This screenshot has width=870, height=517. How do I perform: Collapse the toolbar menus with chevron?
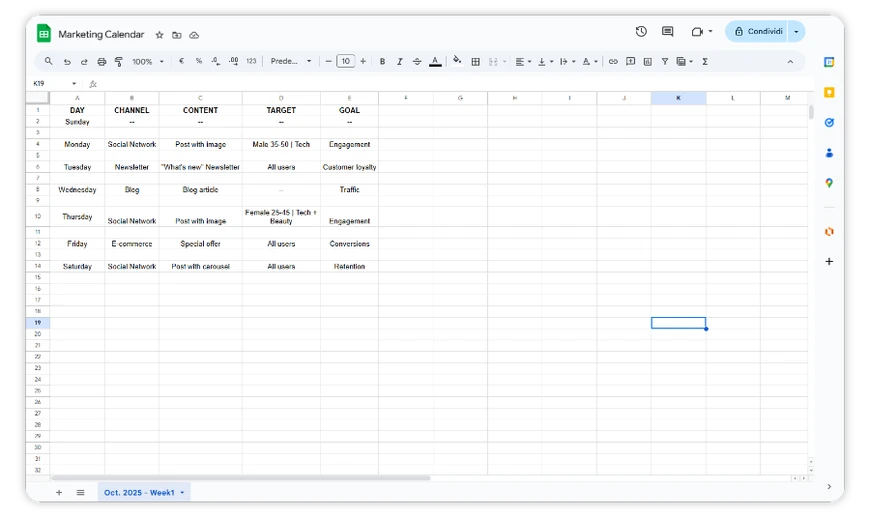point(790,62)
